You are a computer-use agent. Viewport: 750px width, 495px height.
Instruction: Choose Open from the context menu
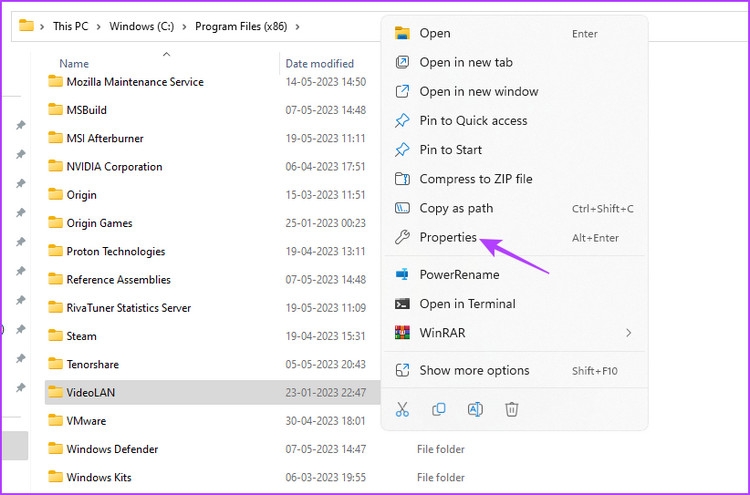point(515,33)
